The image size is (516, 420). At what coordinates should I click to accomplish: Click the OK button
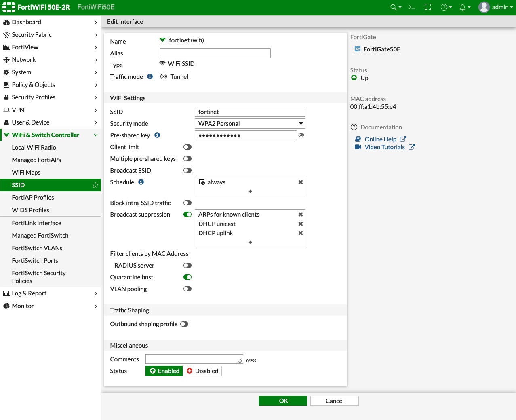point(283,401)
